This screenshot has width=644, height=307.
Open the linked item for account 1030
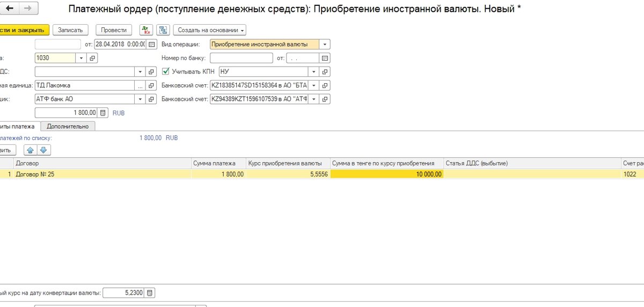pyautogui.click(x=93, y=58)
